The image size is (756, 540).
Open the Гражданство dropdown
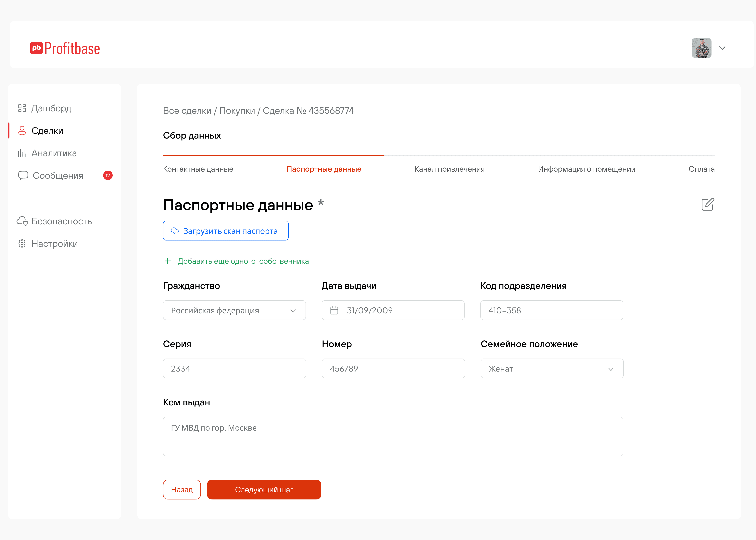point(234,310)
